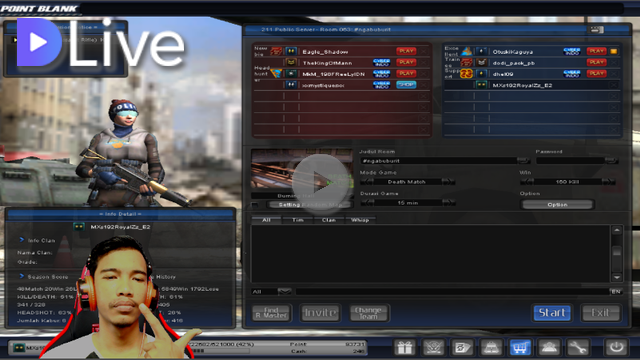Click the orange emblem beside MkM_1907ReeLyIDN

point(276,74)
